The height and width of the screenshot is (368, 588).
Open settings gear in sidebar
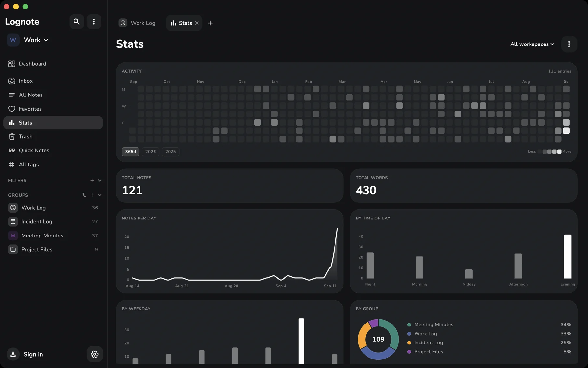click(95, 354)
